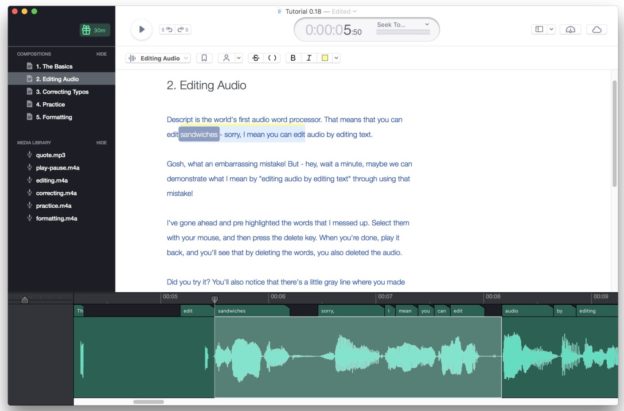Open the speaker dropdown arrow

pyautogui.click(x=238, y=58)
